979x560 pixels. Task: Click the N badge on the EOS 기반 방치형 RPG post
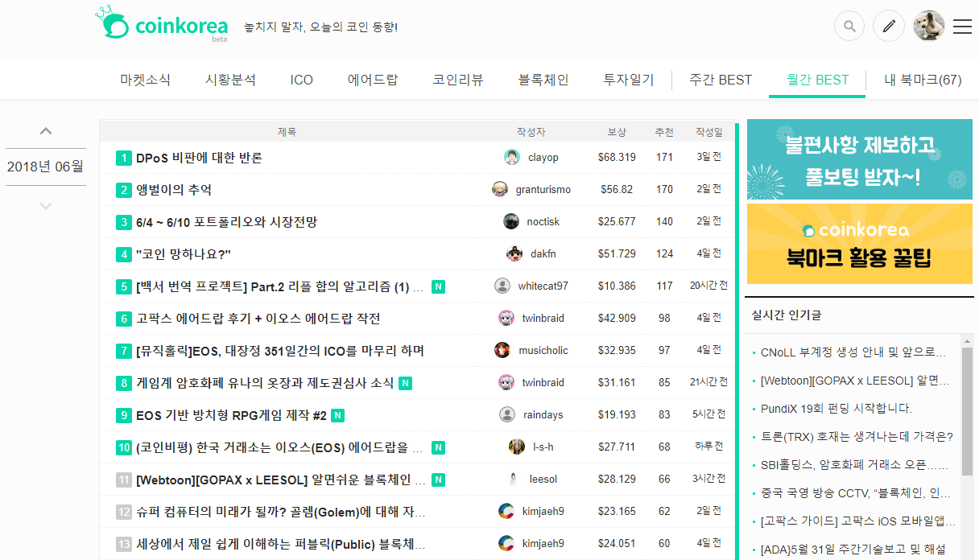pyautogui.click(x=338, y=415)
